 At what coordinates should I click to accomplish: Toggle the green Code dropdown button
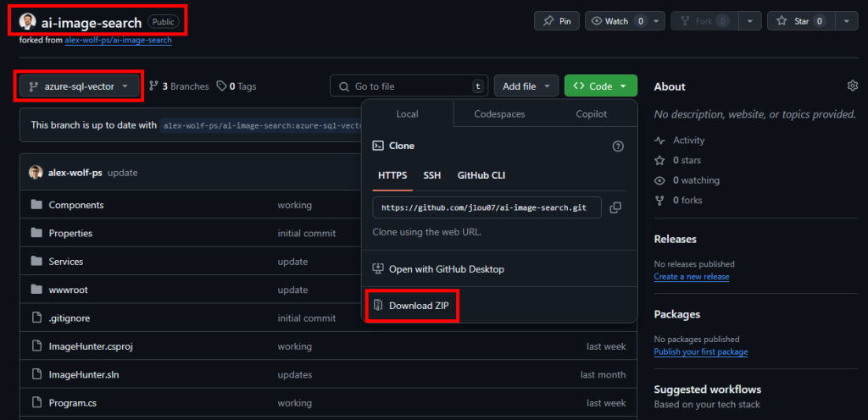[601, 86]
